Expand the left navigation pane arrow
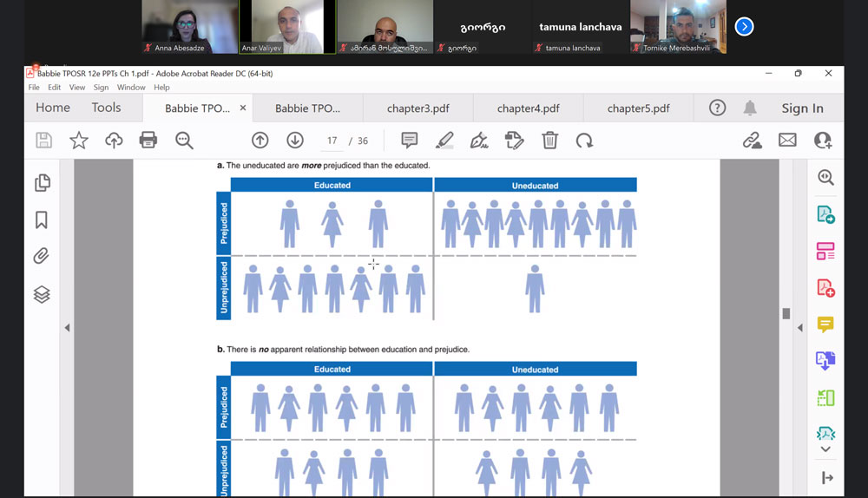This screenshot has width=868, height=498. click(x=67, y=328)
